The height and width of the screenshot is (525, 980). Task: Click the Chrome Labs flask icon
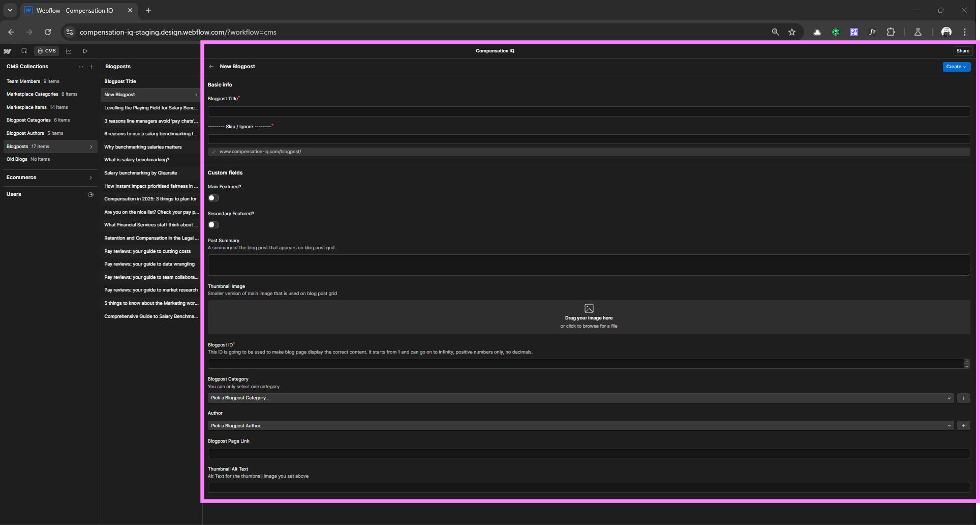point(918,32)
